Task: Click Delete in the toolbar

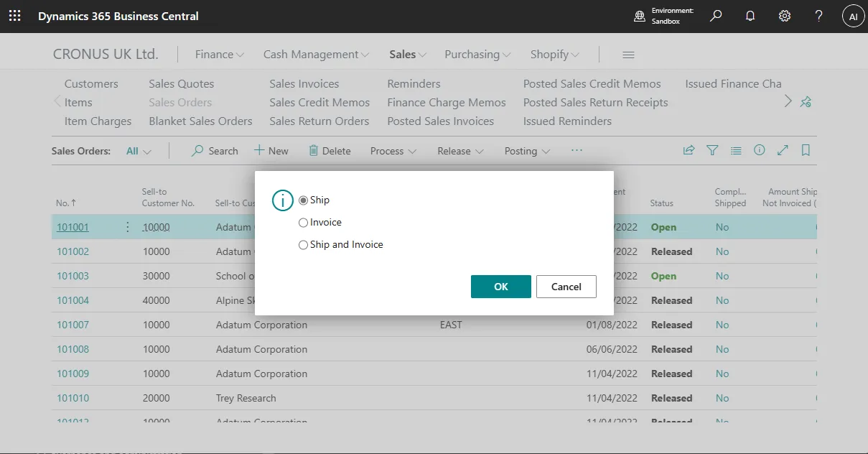Action: tap(330, 151)
